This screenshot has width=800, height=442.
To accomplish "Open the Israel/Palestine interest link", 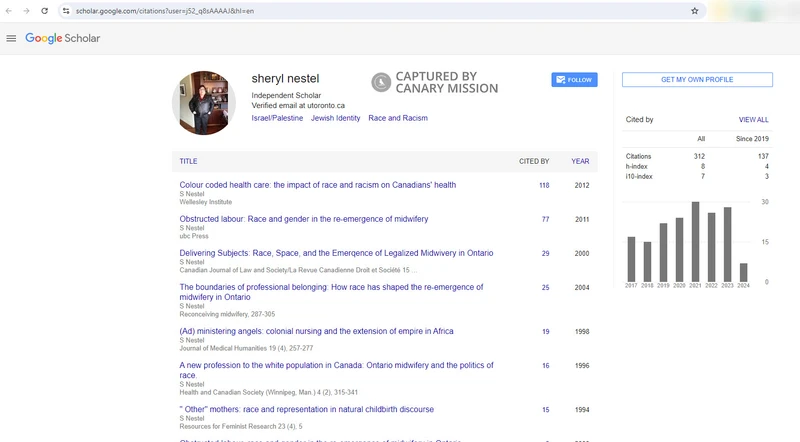I will [277, 118].
